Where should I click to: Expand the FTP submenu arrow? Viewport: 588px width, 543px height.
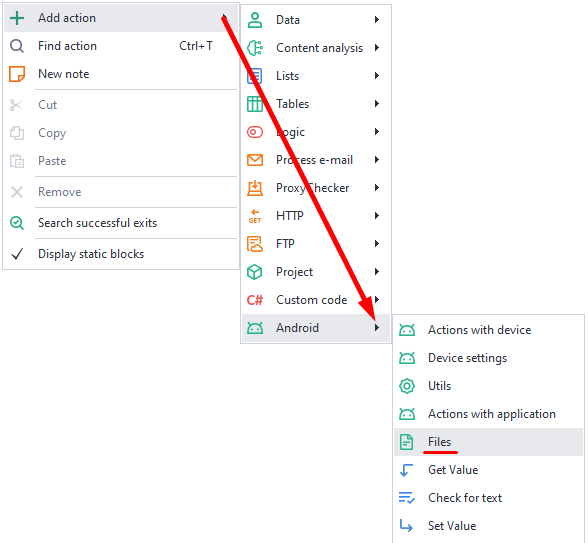click(x=377, y=244)
